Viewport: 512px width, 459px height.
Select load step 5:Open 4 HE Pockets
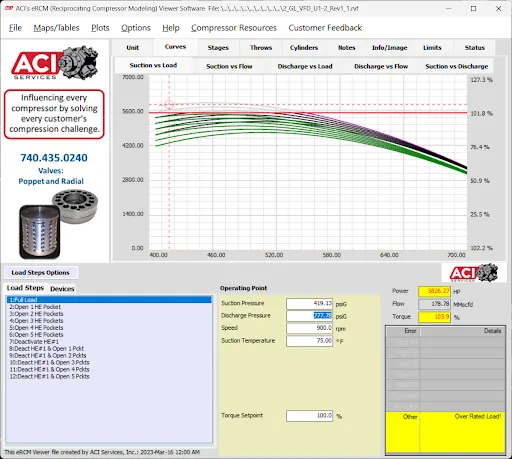pyautogui.click(x=109, y=328)
